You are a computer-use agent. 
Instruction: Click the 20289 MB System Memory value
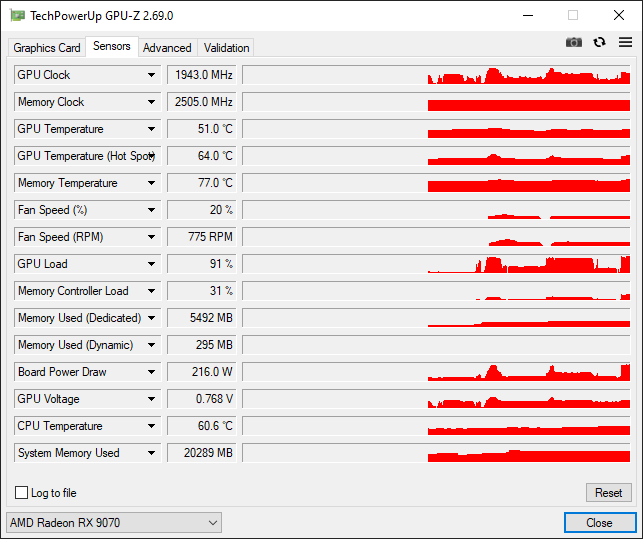pyautogui.click(x=202, y=453)
